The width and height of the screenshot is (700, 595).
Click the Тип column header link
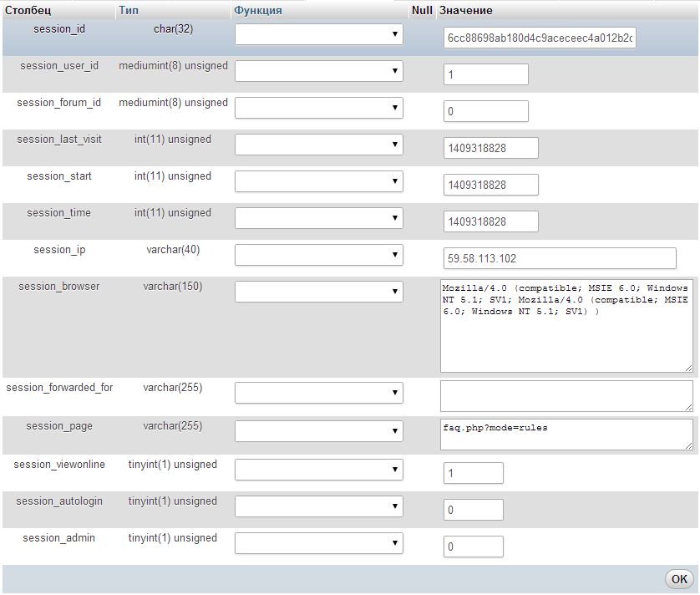[x=129, y=11]
